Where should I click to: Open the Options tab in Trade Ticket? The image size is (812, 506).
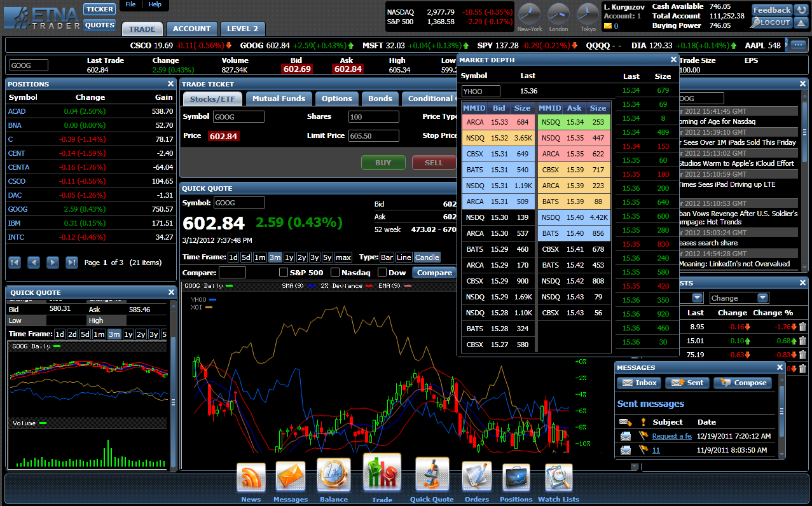click(x=336, y=99)
